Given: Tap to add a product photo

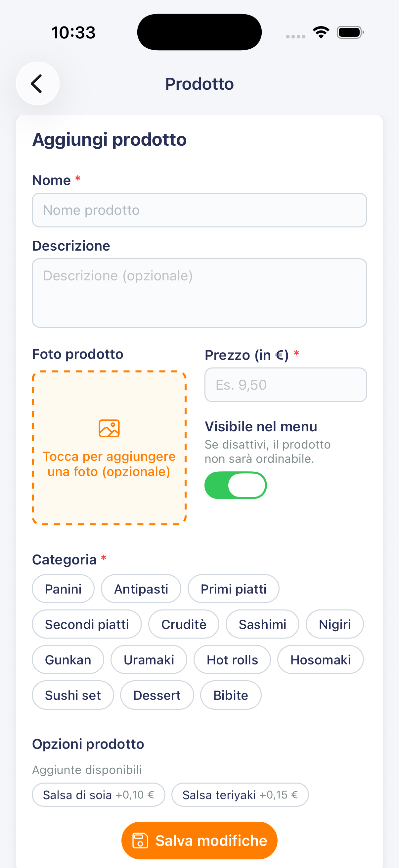Looking at the screenshot, I should point(109,448).
